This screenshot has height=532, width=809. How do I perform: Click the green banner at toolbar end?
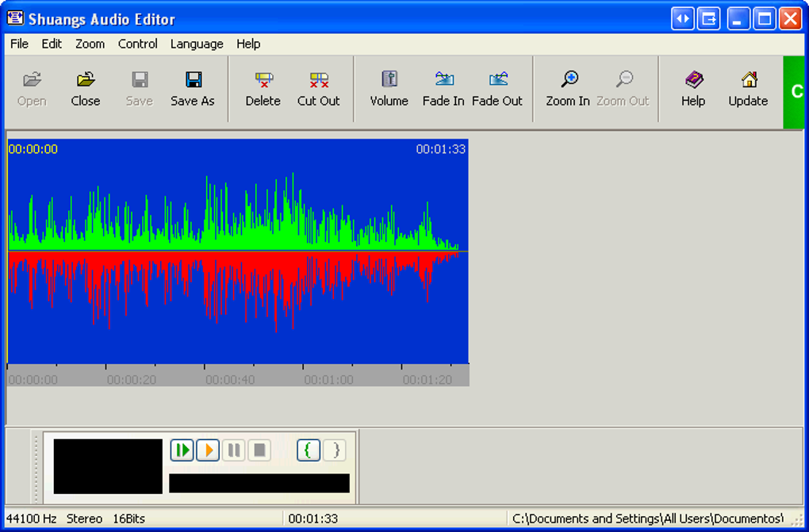tap(793, 92)
